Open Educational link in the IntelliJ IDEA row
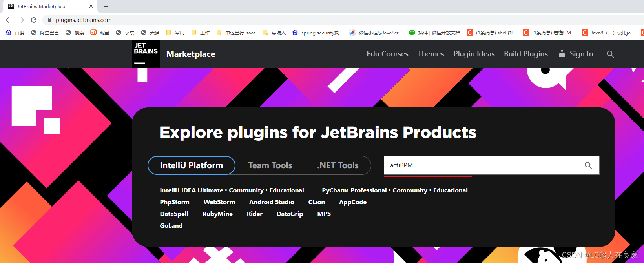Viewport: 644px width, 263px height. 286,190
